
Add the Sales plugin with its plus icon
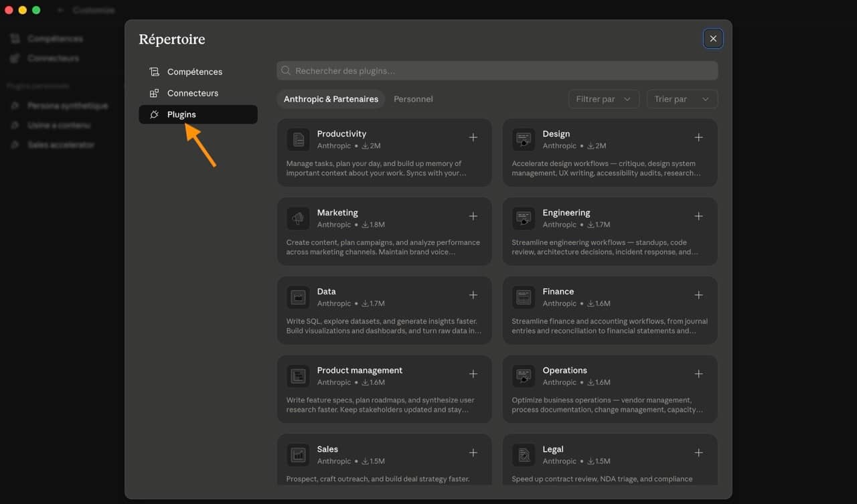point(473,453)
